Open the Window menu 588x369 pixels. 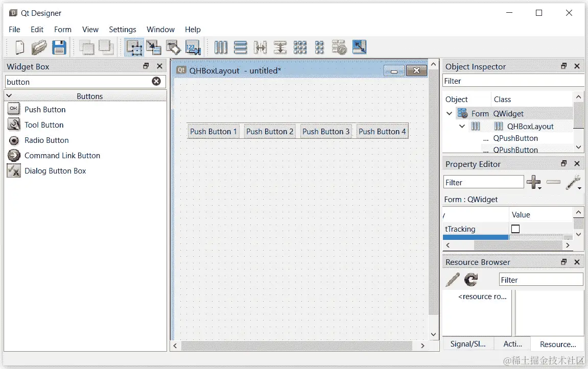point(160,29)
